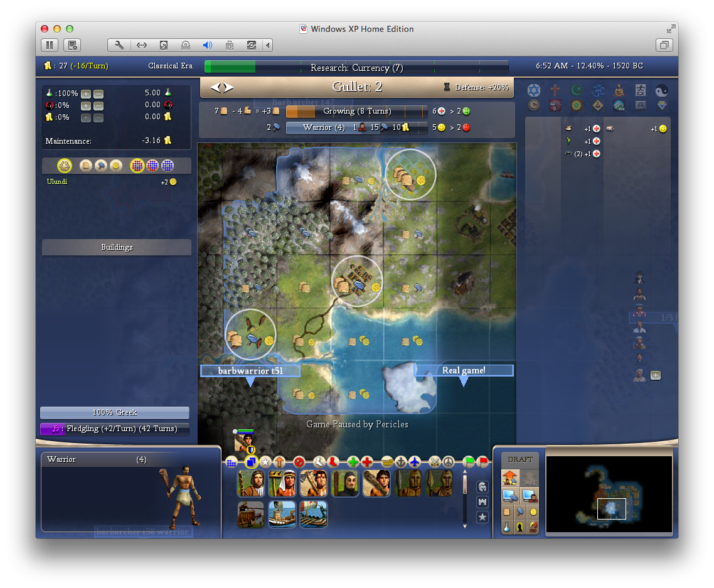The width and height of the screenshot is (714, 588).
Task: Click the blue airplane air units icon
Action: pos(415,462)
